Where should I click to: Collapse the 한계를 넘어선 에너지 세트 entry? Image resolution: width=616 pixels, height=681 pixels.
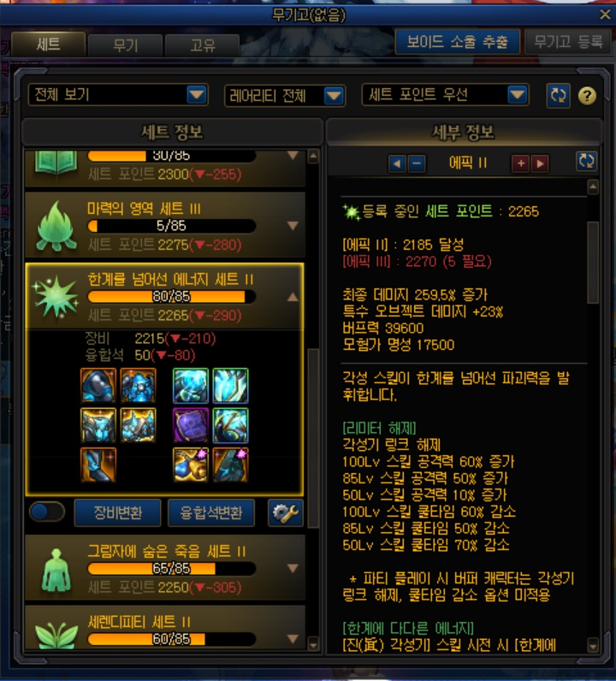[x=293, y=297]
